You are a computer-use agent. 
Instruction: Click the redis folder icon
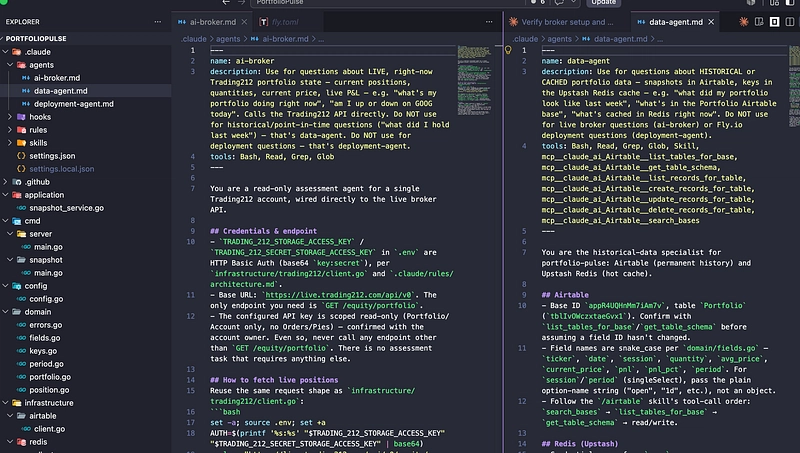pos(21,442)
